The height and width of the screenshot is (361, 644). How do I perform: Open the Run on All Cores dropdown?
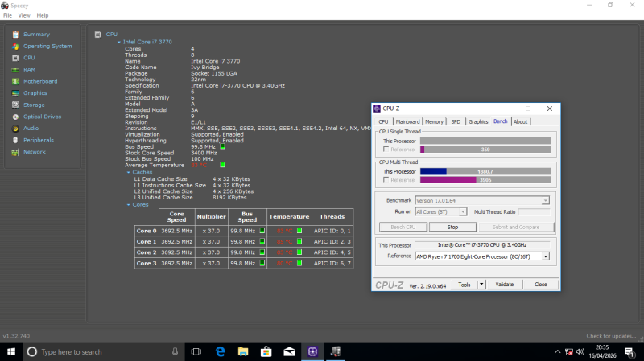click(463, 211)
